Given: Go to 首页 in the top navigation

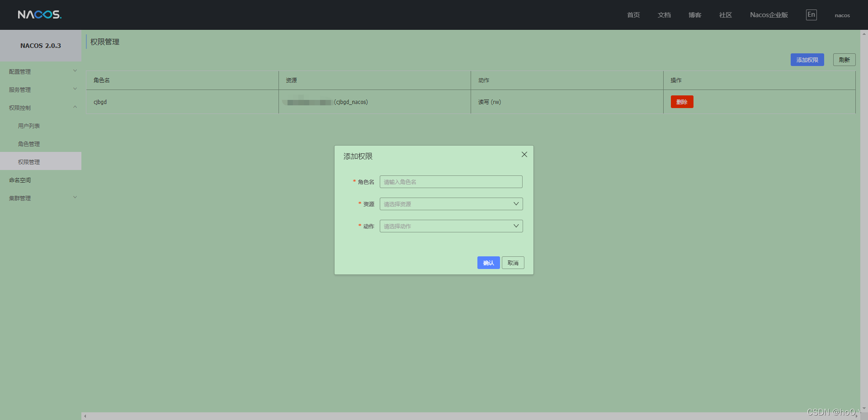Looking at the screenshot, I should pyautogui.click(x=633, y=15).
